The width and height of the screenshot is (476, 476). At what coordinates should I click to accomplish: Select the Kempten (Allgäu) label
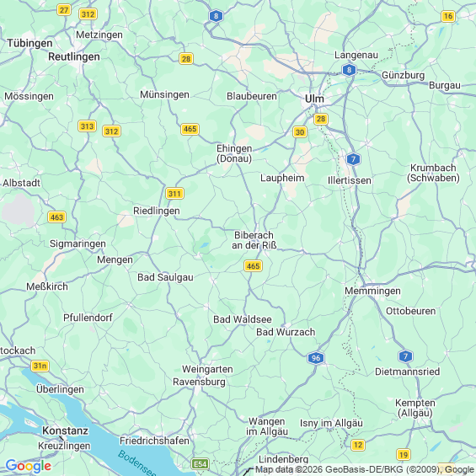415,408
